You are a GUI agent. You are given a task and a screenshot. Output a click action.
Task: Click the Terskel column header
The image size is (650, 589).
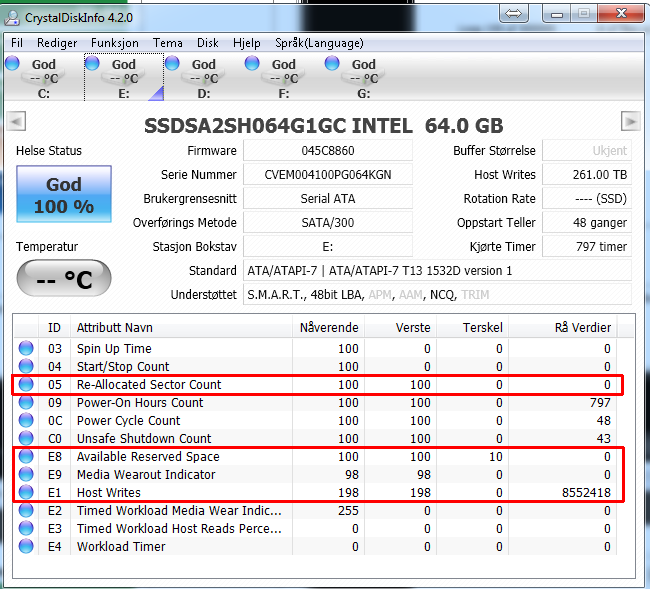[473, 327]
